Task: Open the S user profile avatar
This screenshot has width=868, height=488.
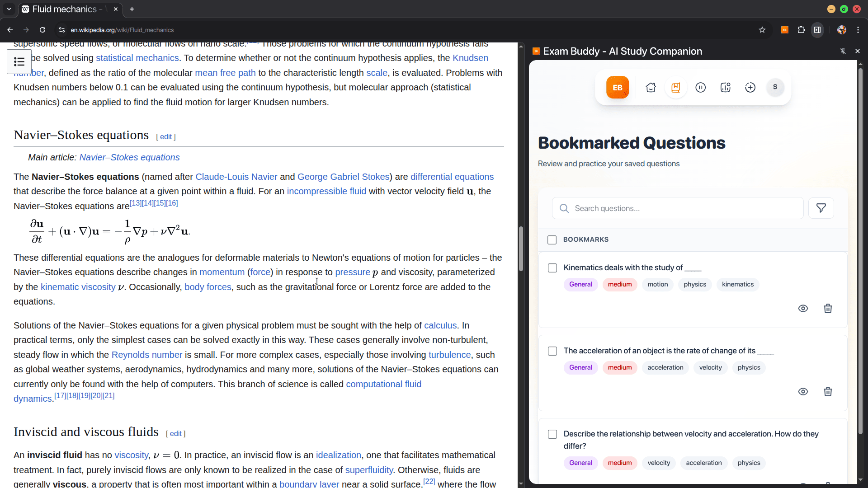Action: (775, 87)
